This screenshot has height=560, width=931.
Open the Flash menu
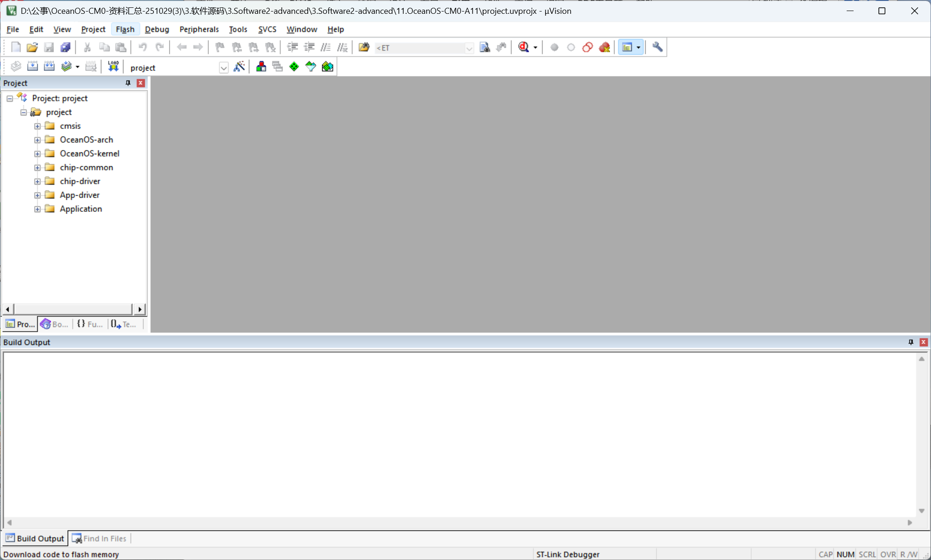click(x=125, y=29)
